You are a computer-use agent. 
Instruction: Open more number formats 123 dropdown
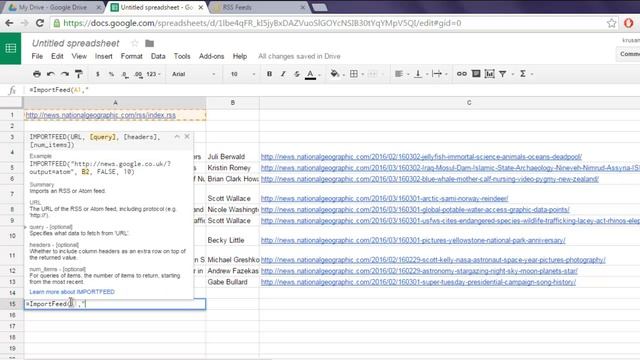pos(153,74)
